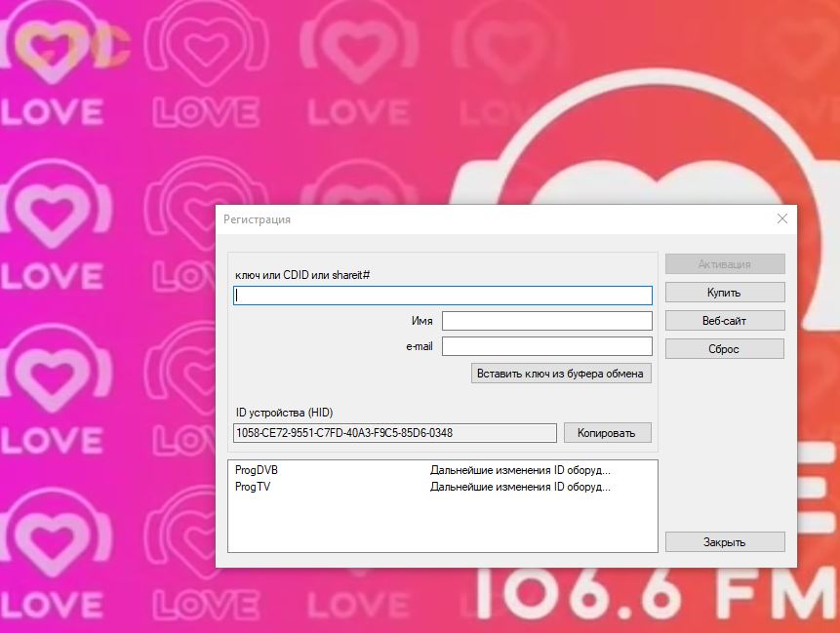The height and width of the screenshot is (633, 840).
Task: Click ProgTV row's status message text
Action: tap(520, 487)
